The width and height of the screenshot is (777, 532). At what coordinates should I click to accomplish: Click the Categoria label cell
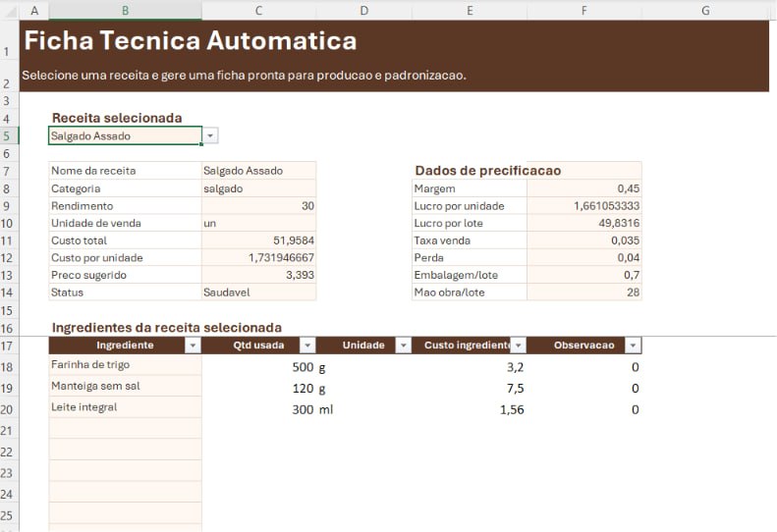coord(126,188)
